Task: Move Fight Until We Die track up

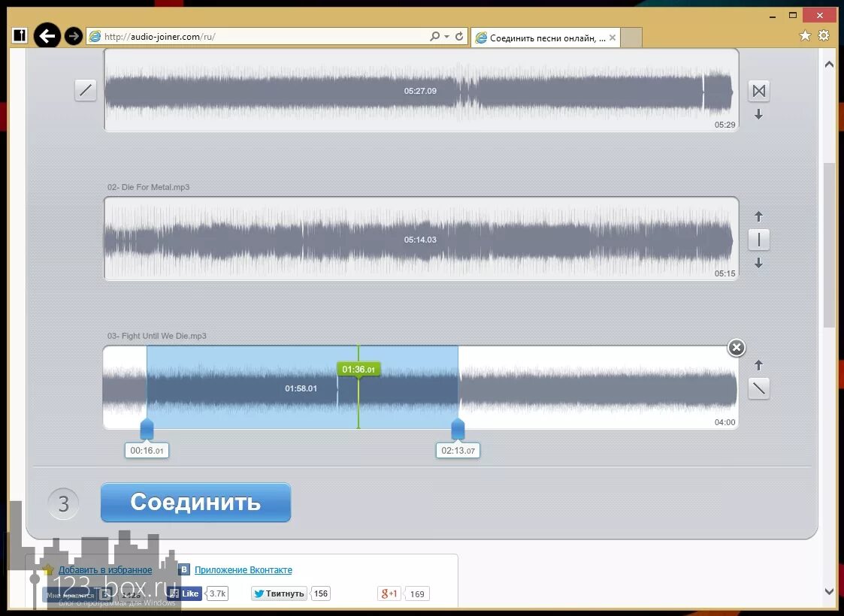Action: (758, 365)
